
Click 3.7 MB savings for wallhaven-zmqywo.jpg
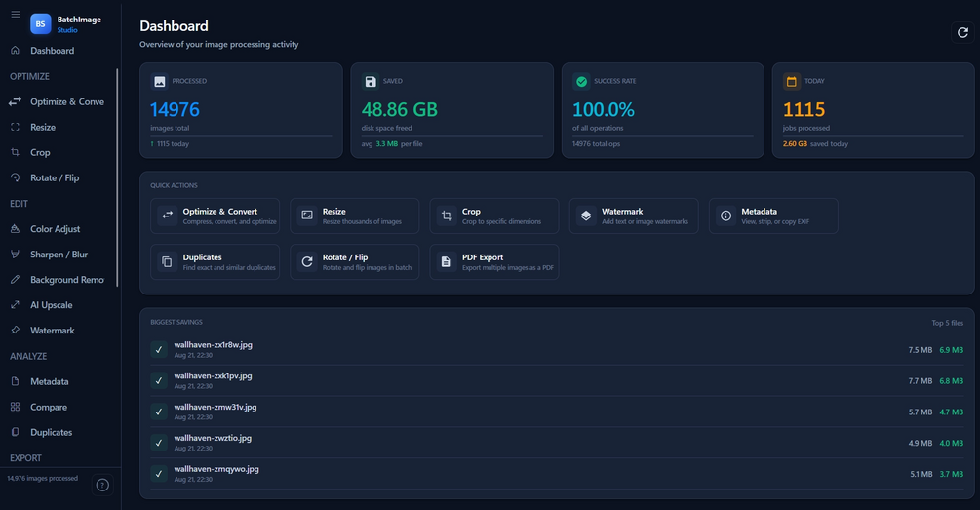[952, 474]
